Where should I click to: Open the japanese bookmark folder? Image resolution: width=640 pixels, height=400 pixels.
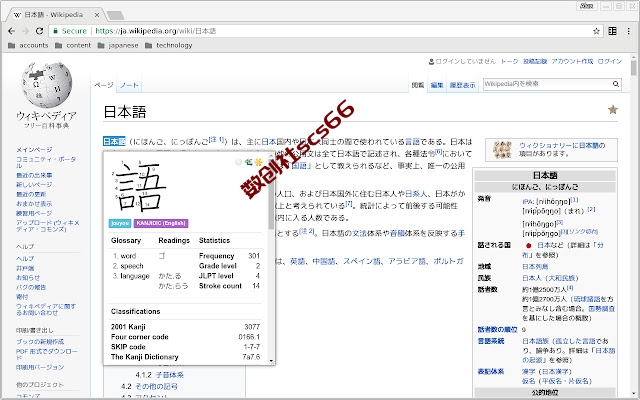point(118,45)
